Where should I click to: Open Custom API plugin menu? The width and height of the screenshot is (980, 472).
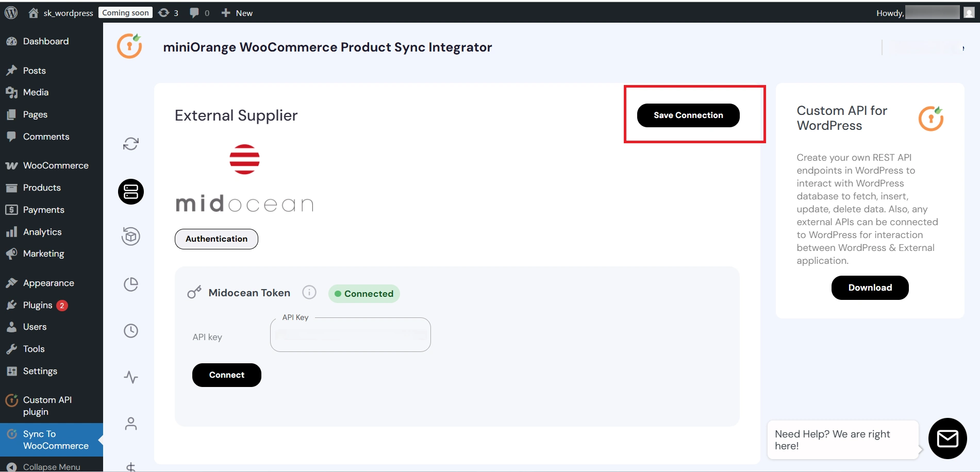[52, 406]
